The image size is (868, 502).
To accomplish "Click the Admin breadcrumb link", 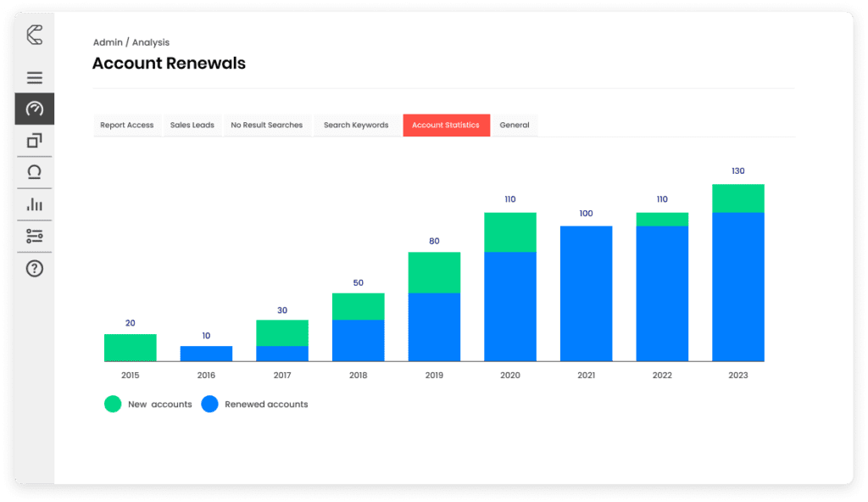I will (x=106, y=42).
